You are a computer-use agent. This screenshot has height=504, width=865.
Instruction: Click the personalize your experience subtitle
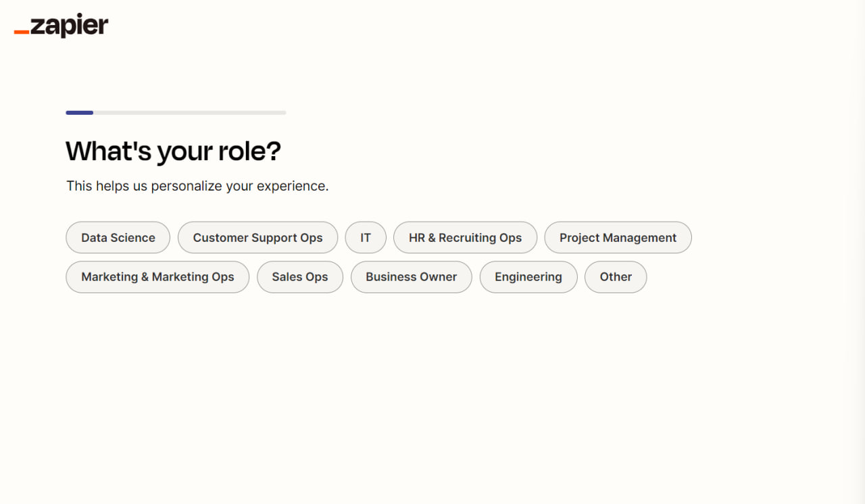(x=197, y=186)
